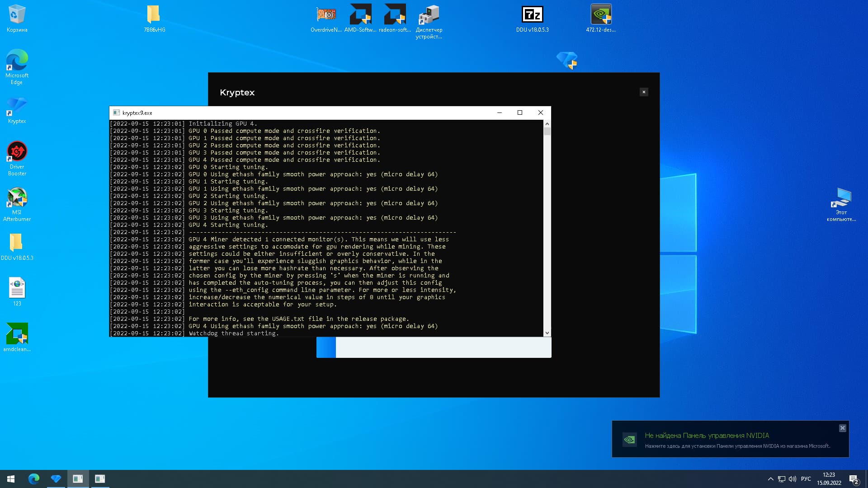Image resolution: width=868 pixels, height=488 pixels.
Task: Open Microsoft Edge from the taskbar
Action: point(34,479)
